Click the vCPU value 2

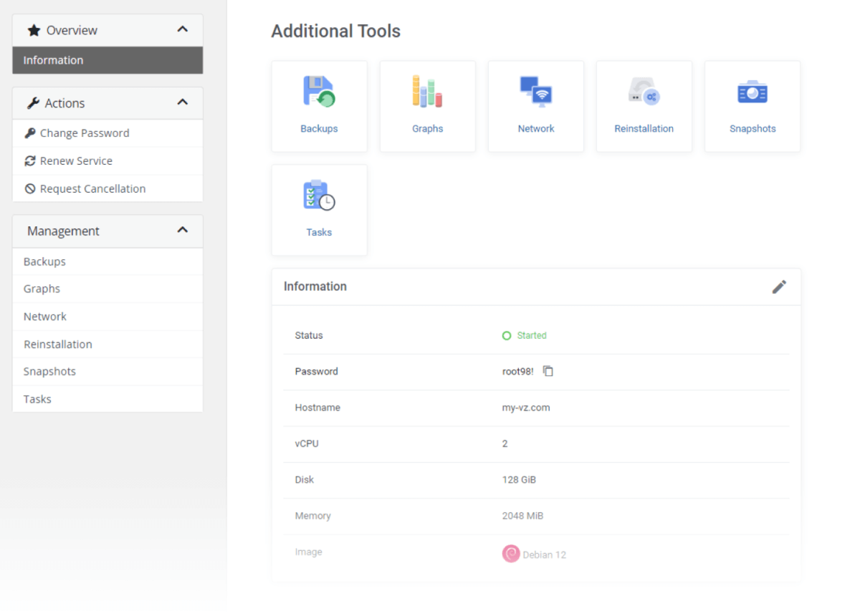[x=505, y=443]
